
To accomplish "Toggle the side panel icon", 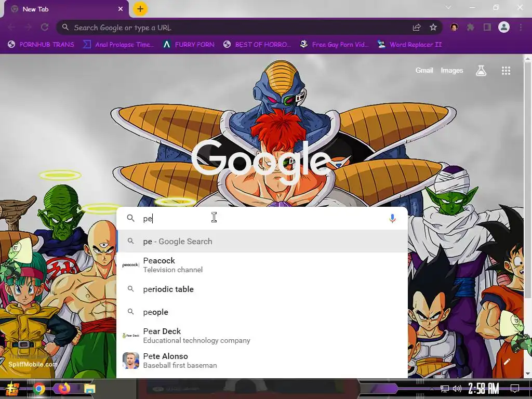I will (487, 27).
